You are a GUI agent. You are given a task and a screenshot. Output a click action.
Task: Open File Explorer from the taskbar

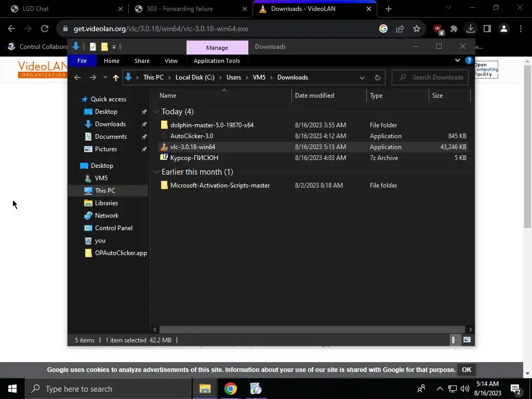pos(205,389)
